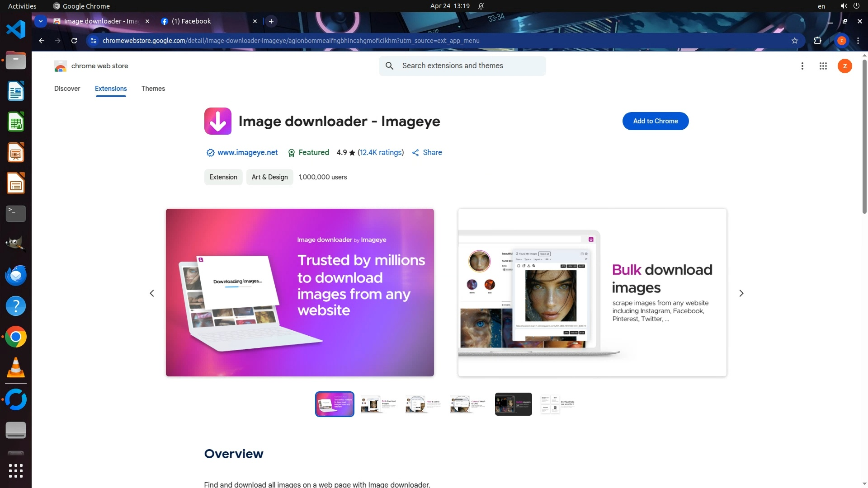Open Google apps grid icon
Viewport: 868px width, 488px height.
tap(823, 66)
